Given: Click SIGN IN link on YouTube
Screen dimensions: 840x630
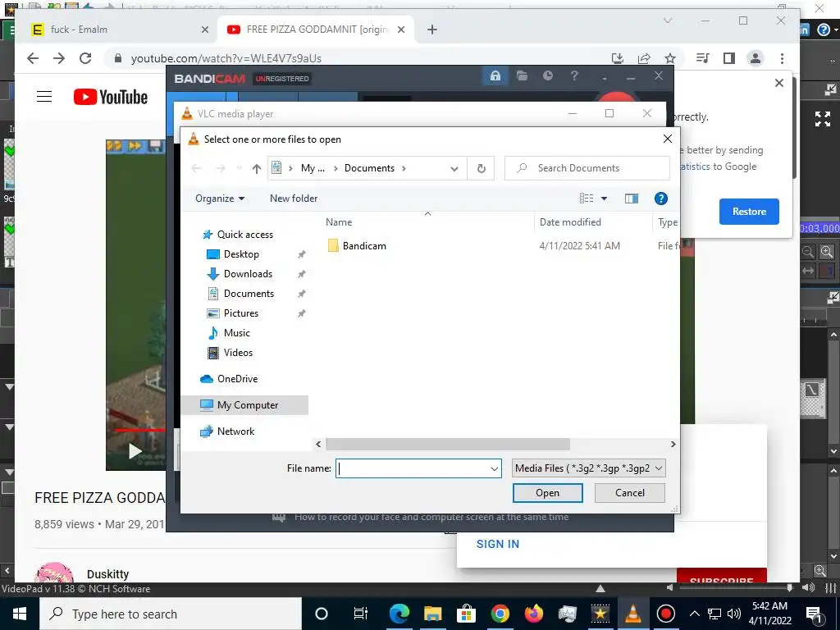Looking at the screenshot, I should click(498, 545).
